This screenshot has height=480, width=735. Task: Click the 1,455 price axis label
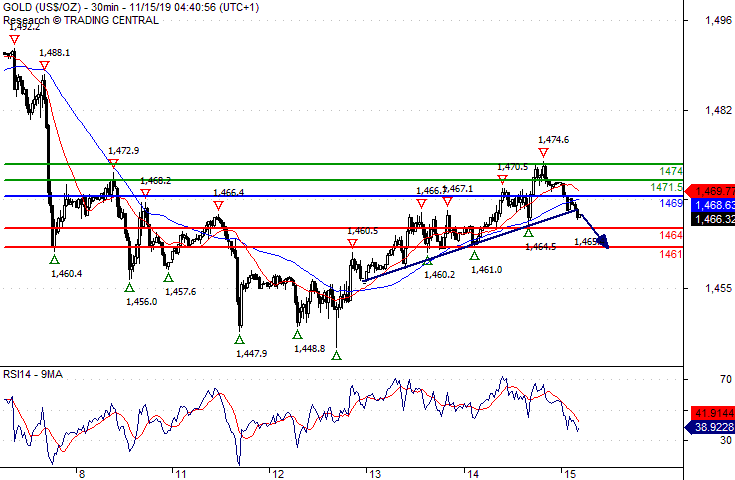(718, 288)
